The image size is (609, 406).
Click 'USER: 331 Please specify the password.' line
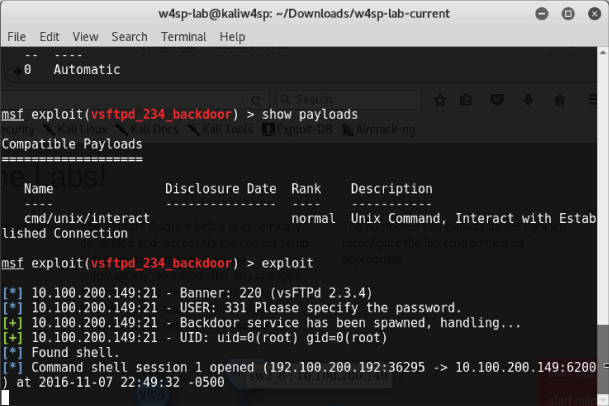pyautogui.click(x=232, y=308)
